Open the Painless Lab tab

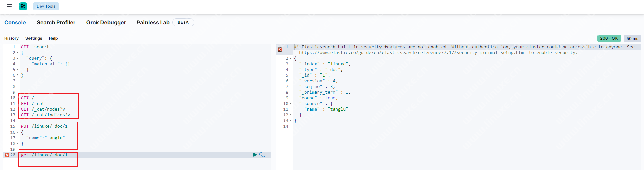pos(153,22)
